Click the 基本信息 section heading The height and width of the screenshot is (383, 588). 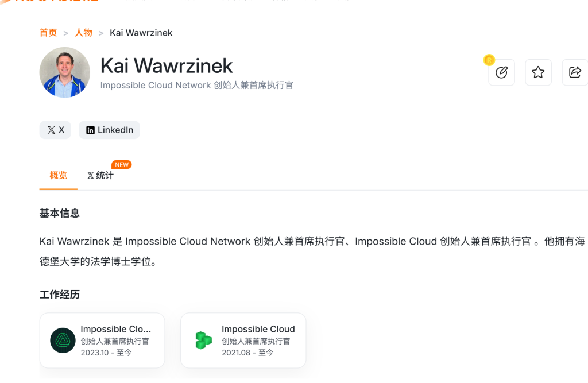tap(60, 214)
